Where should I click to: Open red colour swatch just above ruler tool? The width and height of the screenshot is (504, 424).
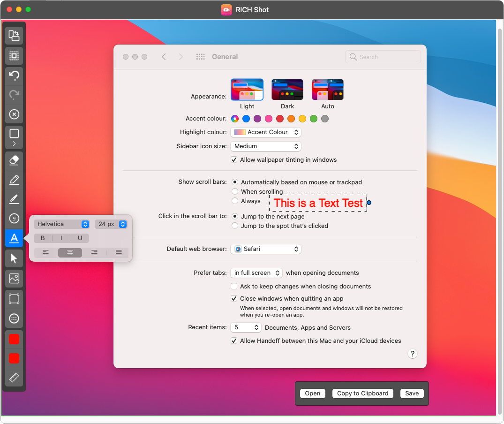[14, 358]
